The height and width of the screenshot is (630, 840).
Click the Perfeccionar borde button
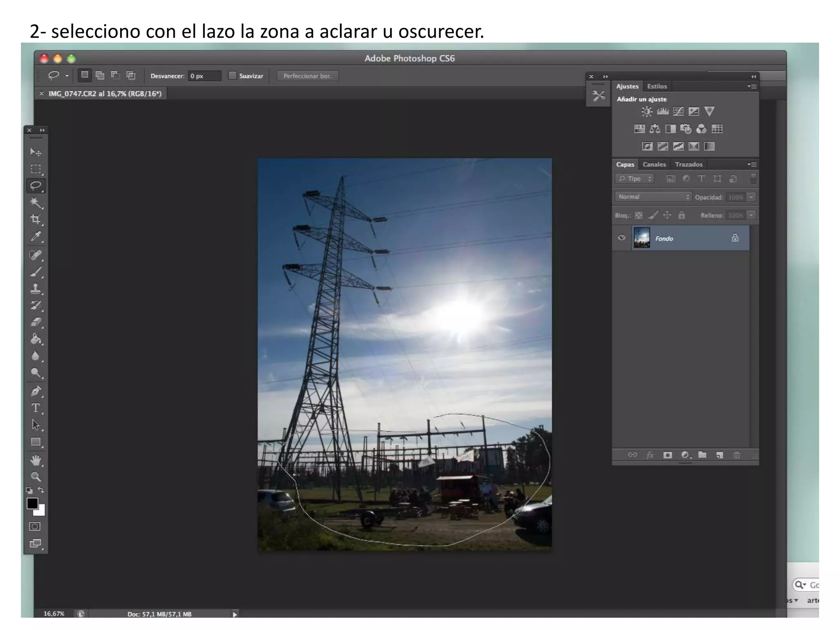[307, 76]
